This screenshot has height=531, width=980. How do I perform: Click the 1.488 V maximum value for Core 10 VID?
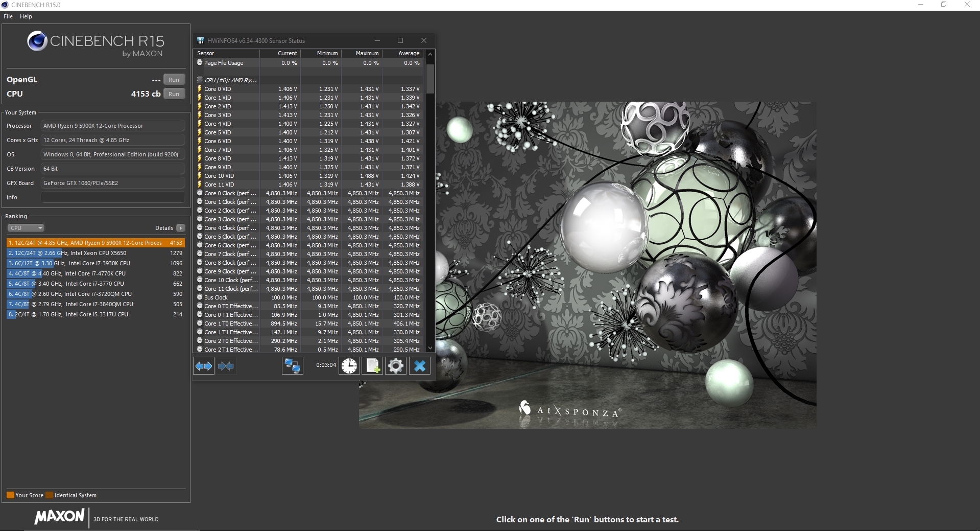369,176
